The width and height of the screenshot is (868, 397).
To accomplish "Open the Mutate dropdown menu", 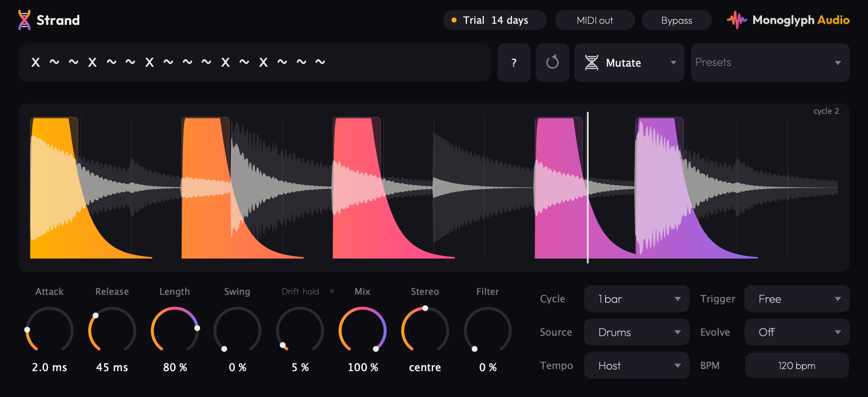I will click(629, 63).
